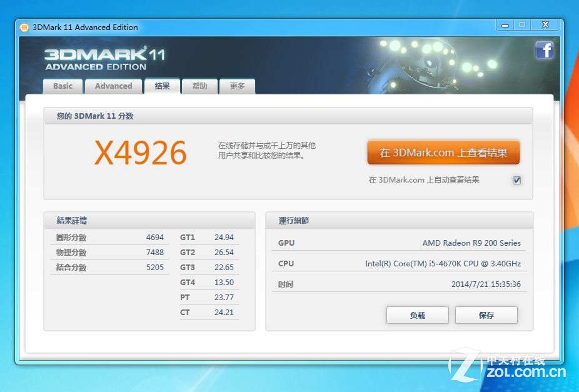Image resolution: width=579 pixels, height=392 pixels.
Task: Click the PT 23.77 row
Action: pyautogui.click(x=209, y=298)
